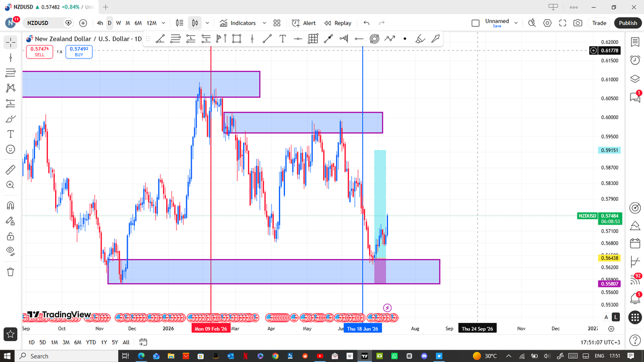Open the trend line tools in left sidebar
644x362 pixels.
(11, 57)
